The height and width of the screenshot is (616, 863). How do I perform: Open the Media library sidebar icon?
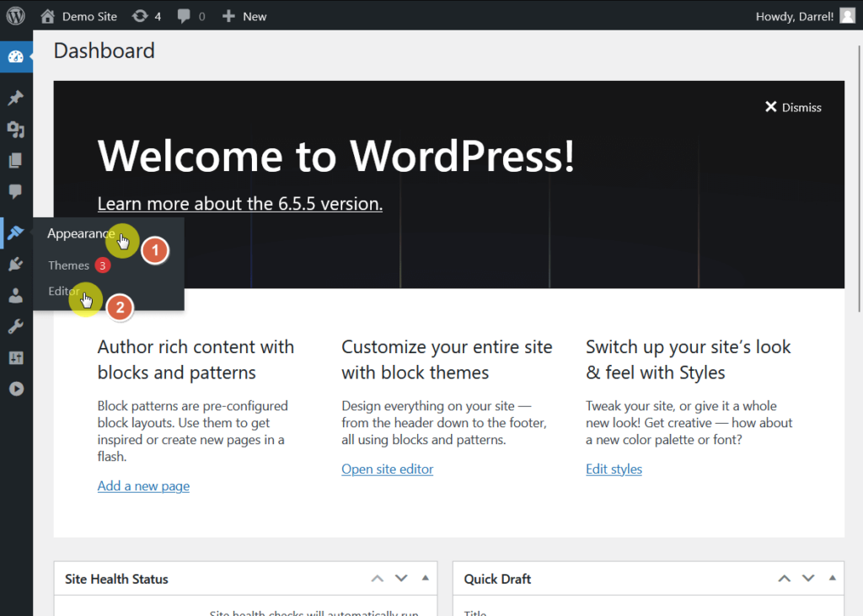[x=16, y=130]
